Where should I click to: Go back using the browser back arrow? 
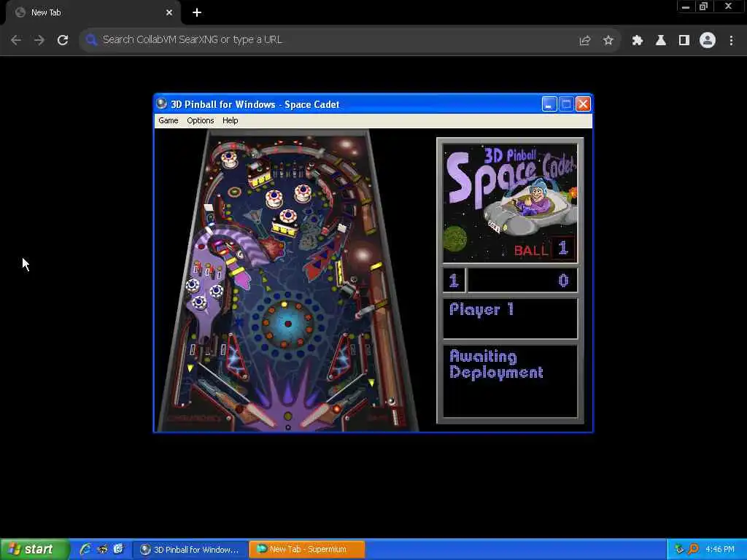[x=16, y=40]
